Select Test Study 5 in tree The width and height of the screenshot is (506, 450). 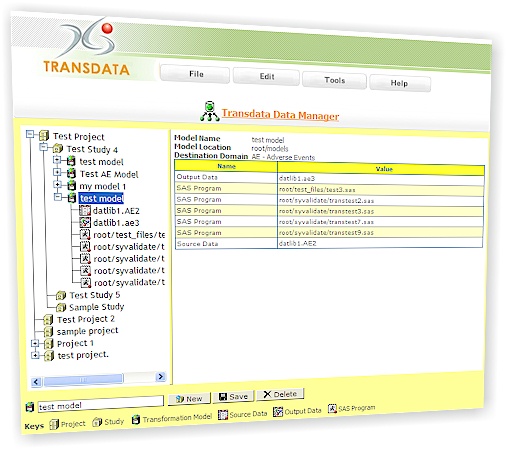pos(95,295)
